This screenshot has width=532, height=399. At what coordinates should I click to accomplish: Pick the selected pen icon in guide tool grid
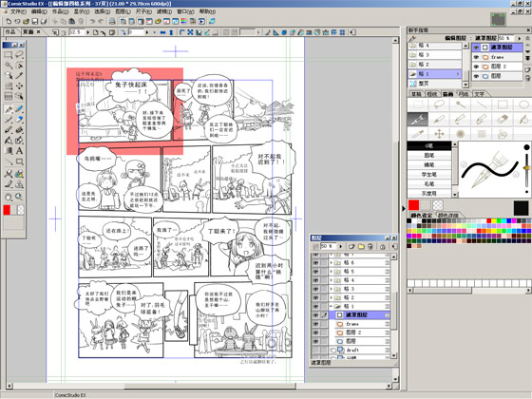(418, 120)
